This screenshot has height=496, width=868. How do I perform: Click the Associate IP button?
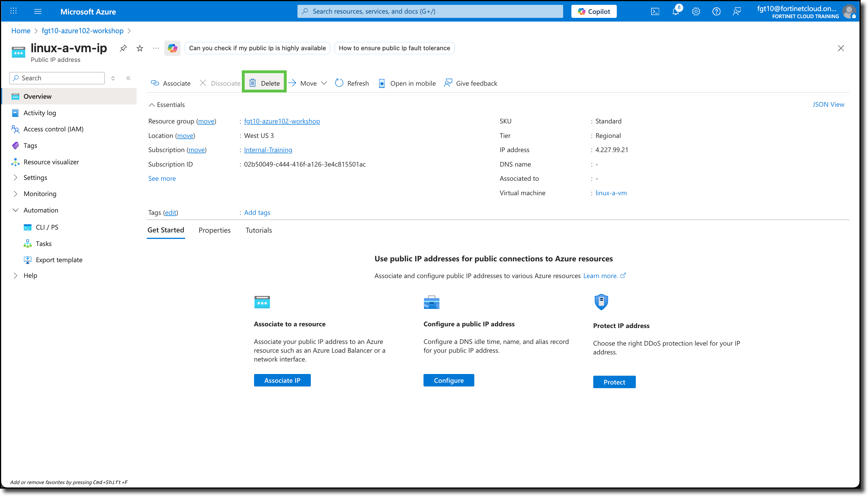pyautogui.click(x=282, y=380)
